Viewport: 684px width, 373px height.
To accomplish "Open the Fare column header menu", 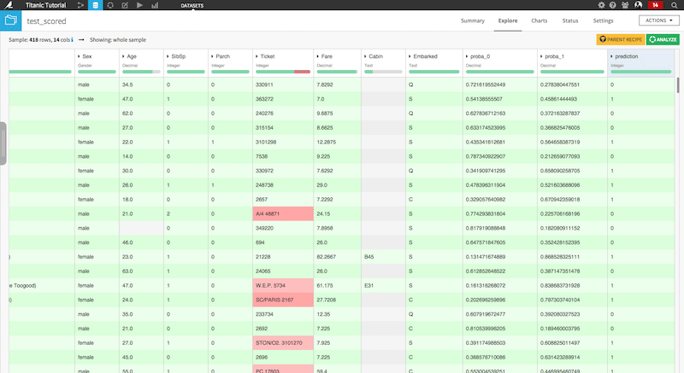I will pos(325,56).
